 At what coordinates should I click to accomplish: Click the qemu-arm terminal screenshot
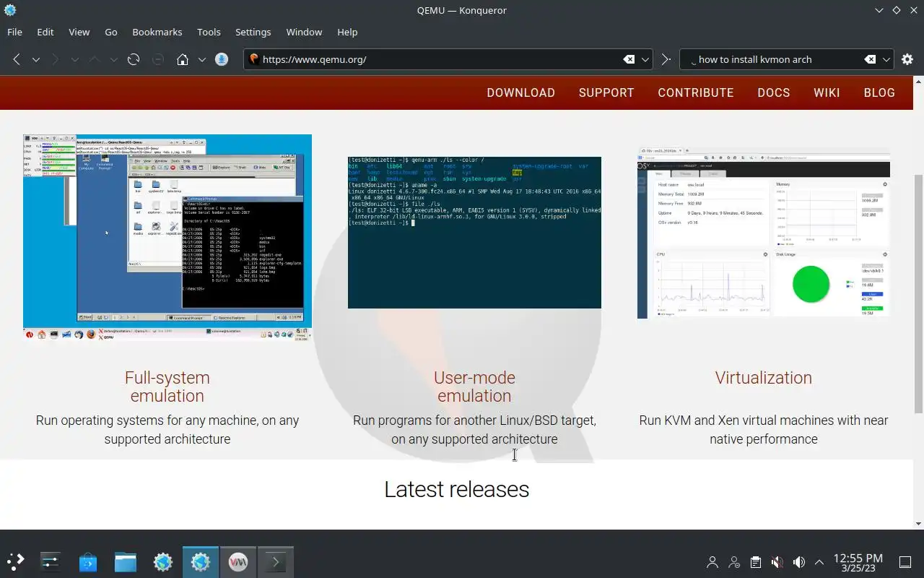[474, 233]
